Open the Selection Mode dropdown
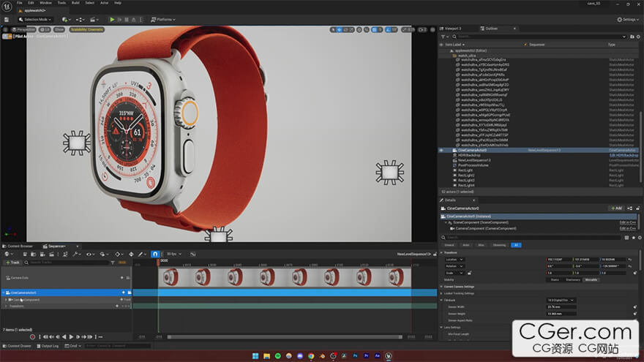Viewport: 644px width, 362px height. click(35, 19)
